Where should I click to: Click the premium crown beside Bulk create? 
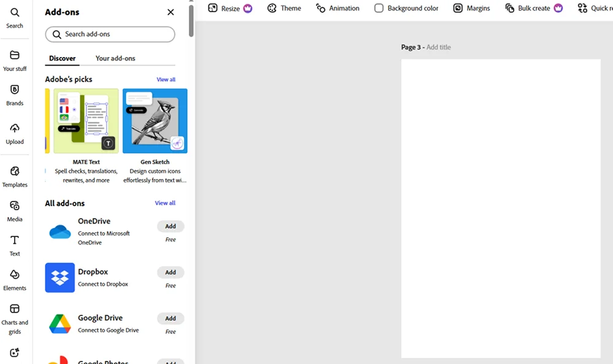tap(558, 8)
